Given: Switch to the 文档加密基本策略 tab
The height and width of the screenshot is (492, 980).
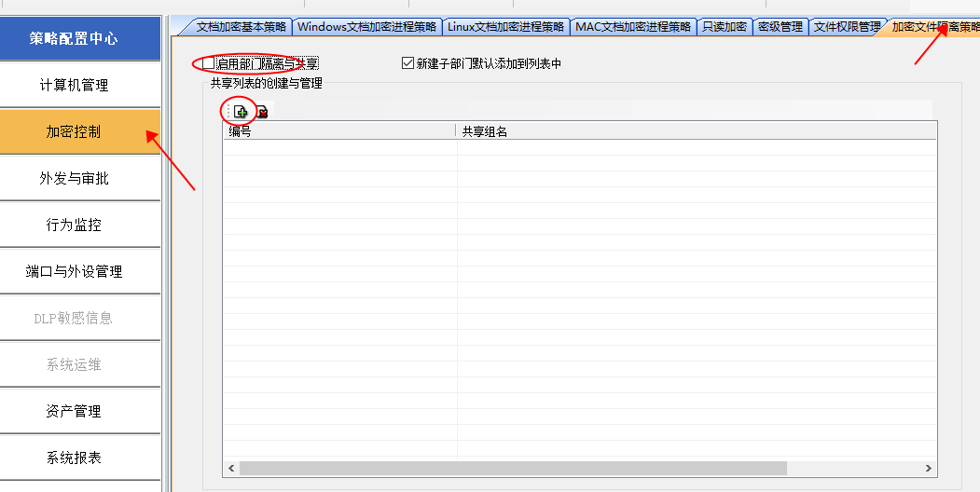Looking at the screenshot, I should 241,26.
